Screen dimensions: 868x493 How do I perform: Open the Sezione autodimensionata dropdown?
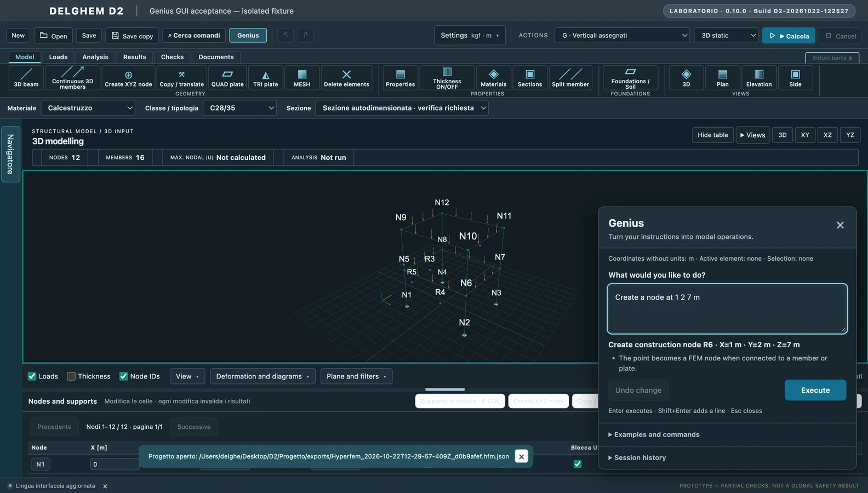(402, 108)
